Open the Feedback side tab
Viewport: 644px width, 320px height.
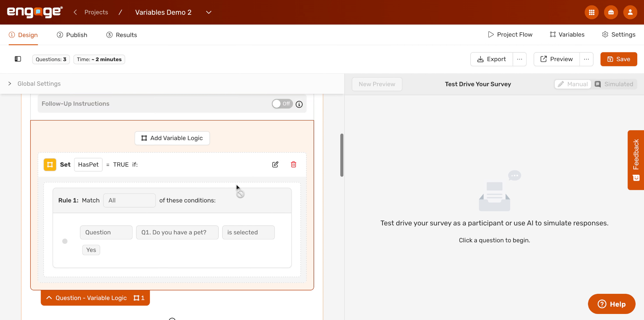point(636,160)
